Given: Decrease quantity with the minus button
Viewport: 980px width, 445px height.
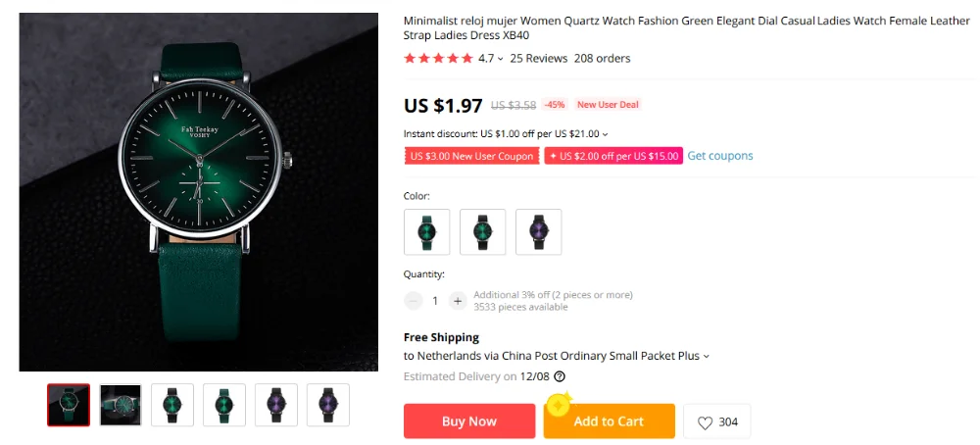Looking at the screenshot, I should click(414, 301).
